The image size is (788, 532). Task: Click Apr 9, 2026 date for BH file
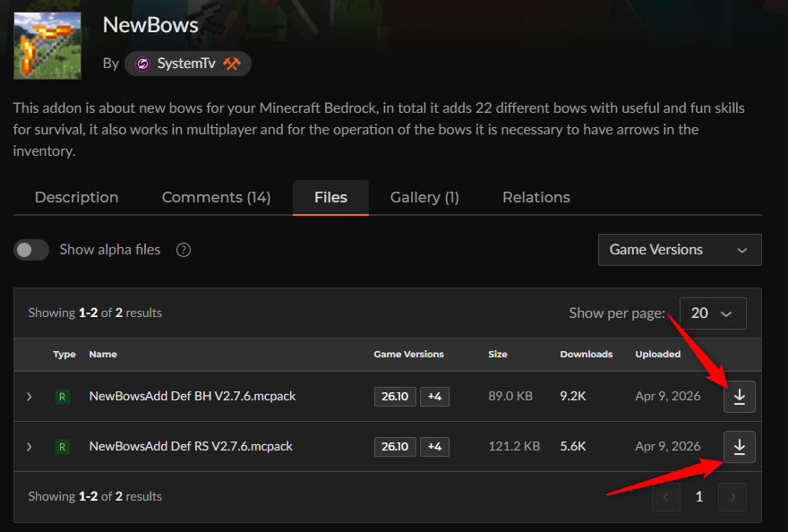[667, 396]
